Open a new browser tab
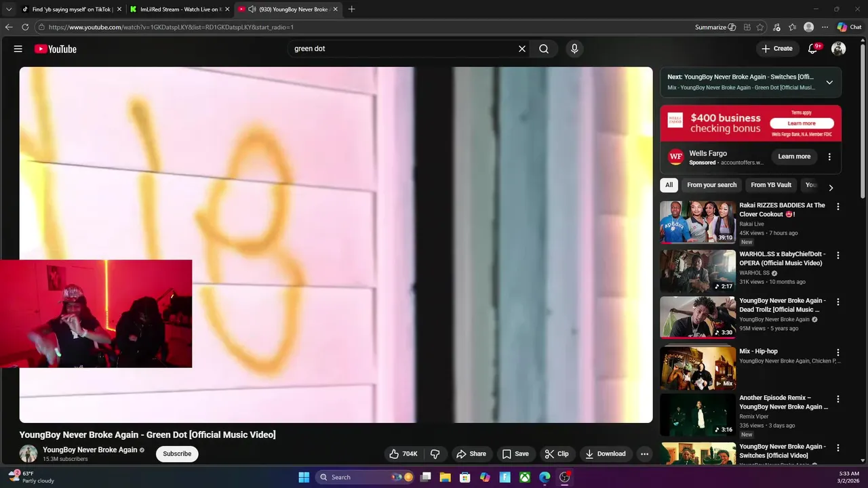 click(351, 9)
